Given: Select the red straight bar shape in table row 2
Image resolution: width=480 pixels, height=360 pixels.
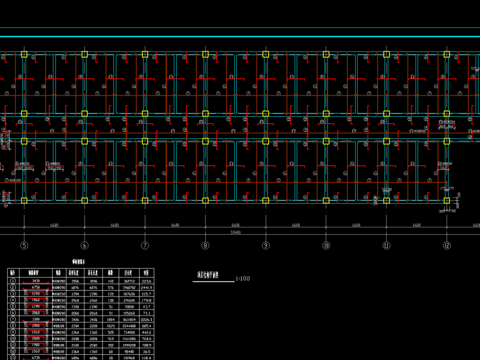Looking at the screenshot, I should [x=36, y=289].
